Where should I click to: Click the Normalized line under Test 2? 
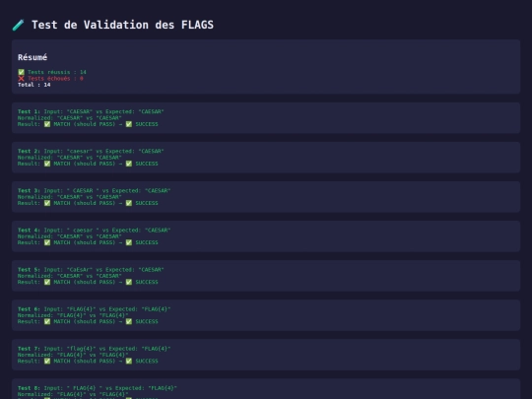pos(70,158)
